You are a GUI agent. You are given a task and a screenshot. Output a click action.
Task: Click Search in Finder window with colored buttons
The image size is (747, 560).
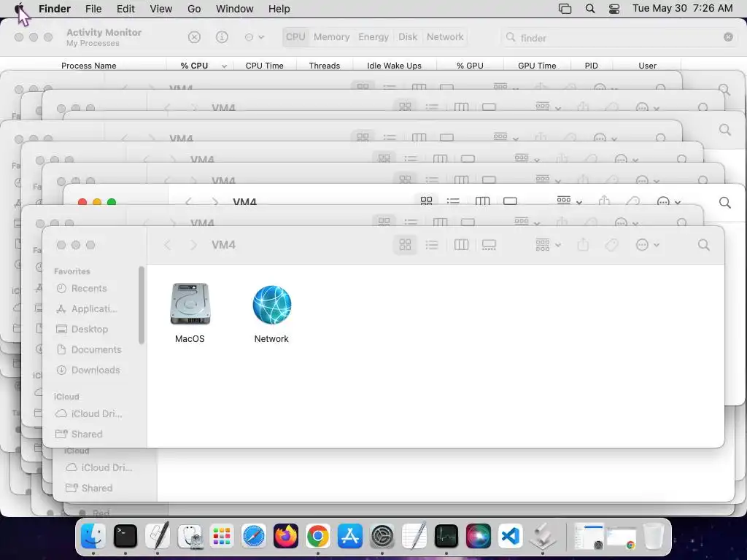[x=724, y=203]
